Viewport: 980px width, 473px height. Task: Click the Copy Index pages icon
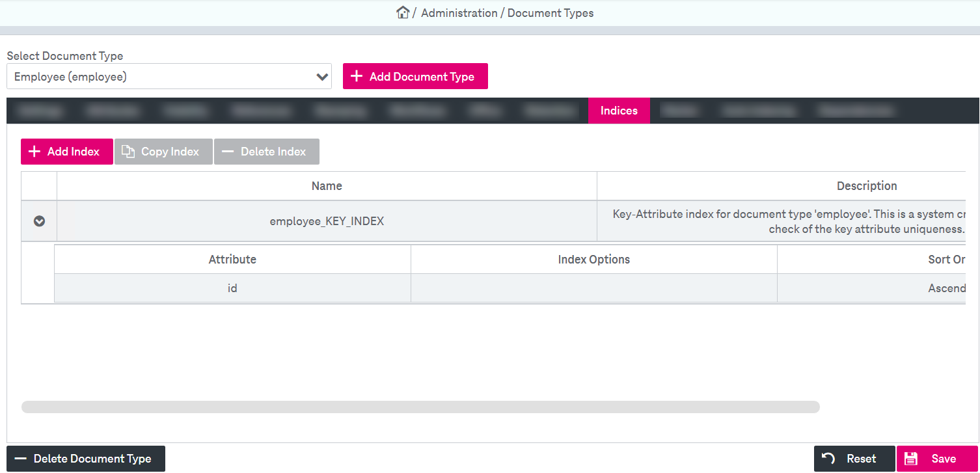128,152
